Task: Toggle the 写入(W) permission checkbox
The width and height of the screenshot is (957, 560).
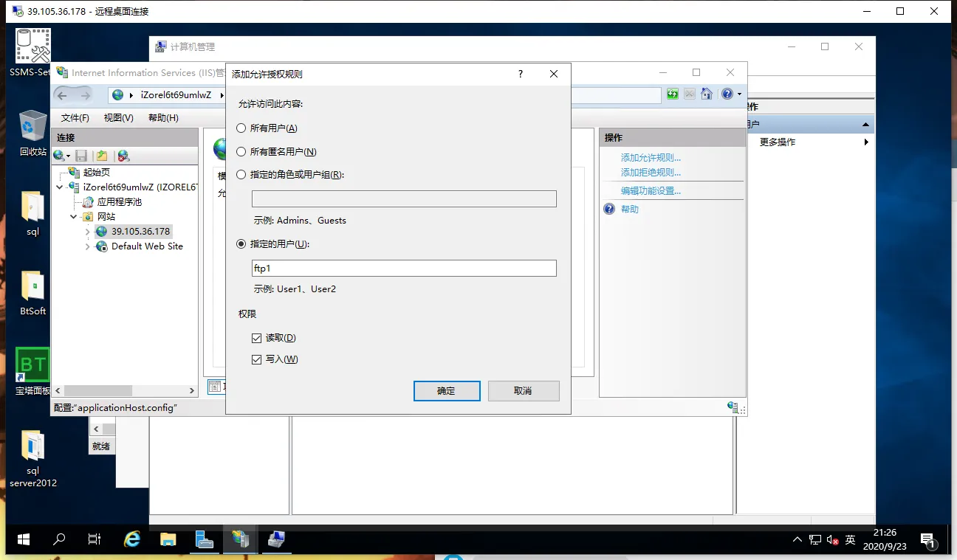Action: click(x=257, y=359)
